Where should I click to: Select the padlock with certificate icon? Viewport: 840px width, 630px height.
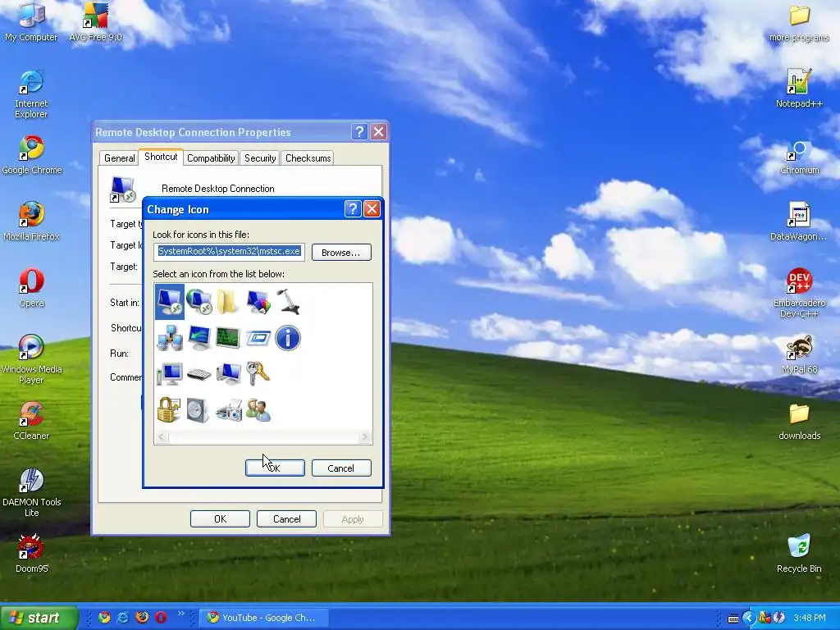click(x=169, y=410)
